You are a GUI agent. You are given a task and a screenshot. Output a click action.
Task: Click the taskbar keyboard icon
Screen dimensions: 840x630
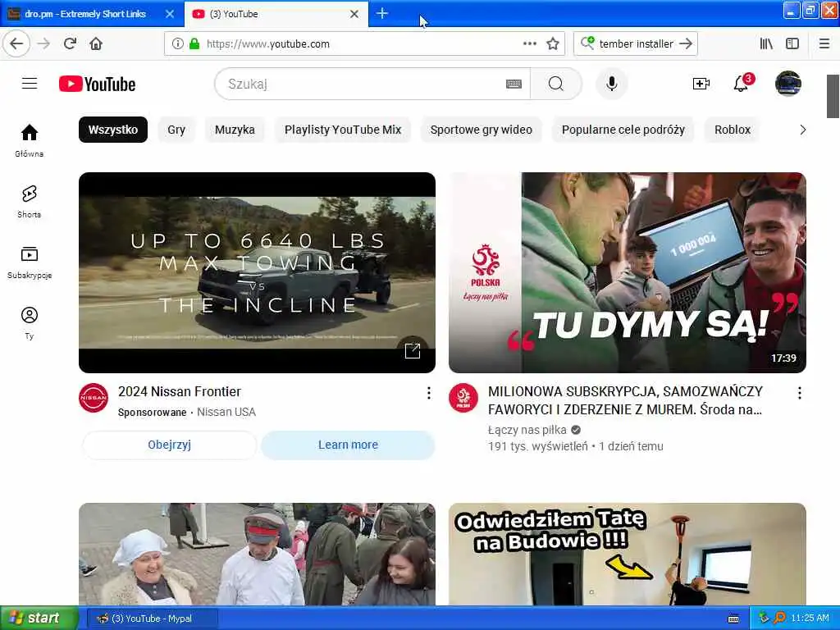(x=734, y=619)
